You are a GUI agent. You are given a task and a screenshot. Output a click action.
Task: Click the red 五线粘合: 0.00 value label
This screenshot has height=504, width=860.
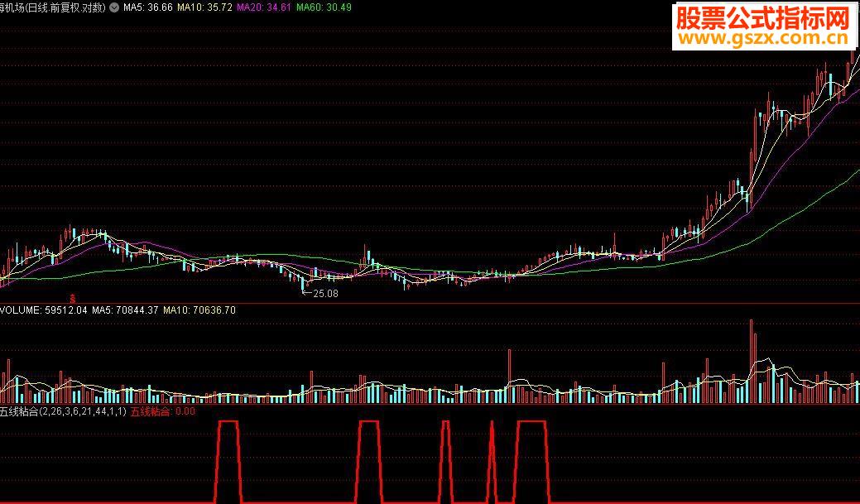pyautogui.click(x=162, y=411)
